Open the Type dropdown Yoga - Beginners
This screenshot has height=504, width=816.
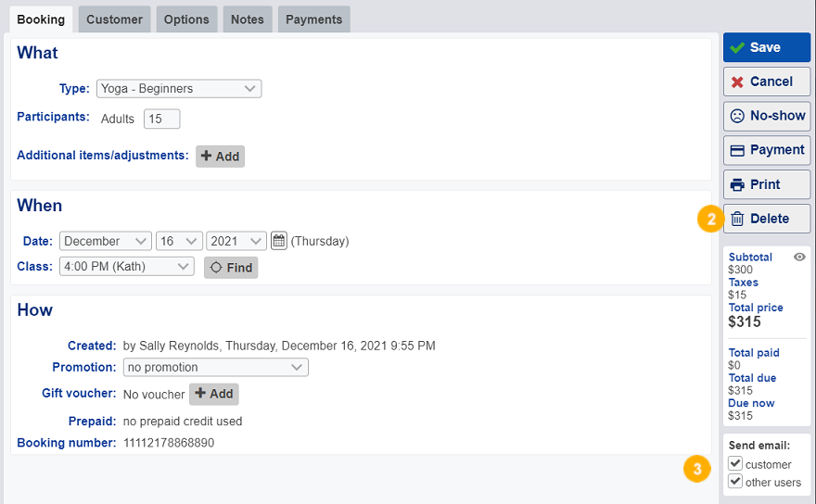pos(179,88)
